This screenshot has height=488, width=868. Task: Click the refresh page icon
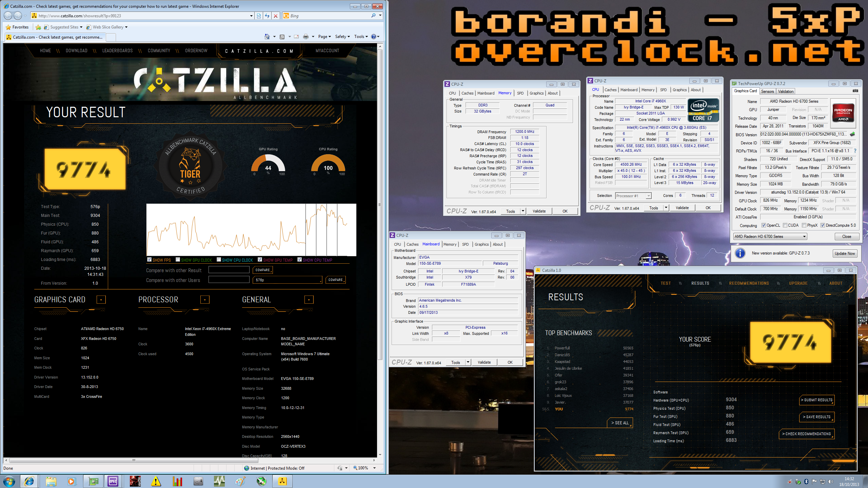(267, 16)
